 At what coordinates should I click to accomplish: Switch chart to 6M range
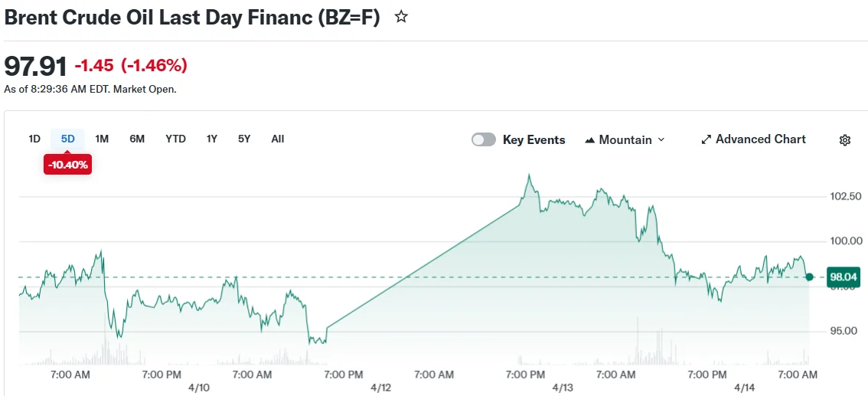coord(137,139)
